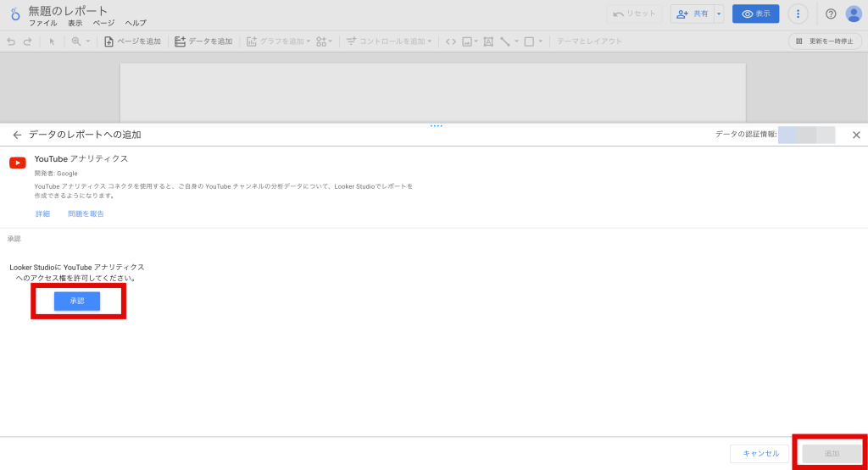Click ページを追加 to add a page
868x470 pixels.
click(132, 41)
